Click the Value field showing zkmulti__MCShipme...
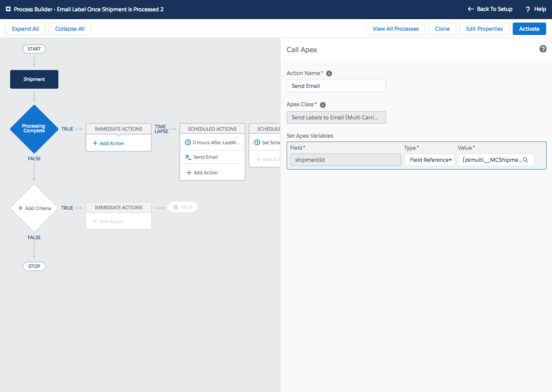The width and height of the screenshot is (552, 392). [496, 160]
